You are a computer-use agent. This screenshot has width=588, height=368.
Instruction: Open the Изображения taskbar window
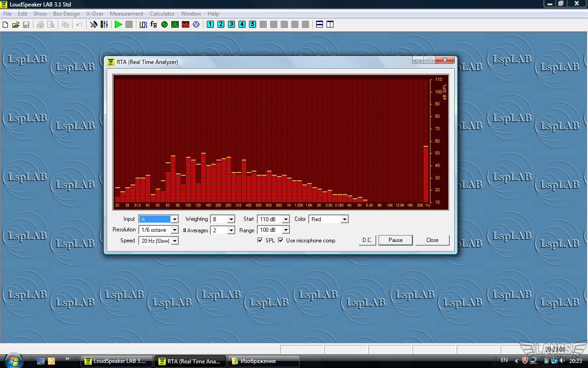(x=264, y=361)
